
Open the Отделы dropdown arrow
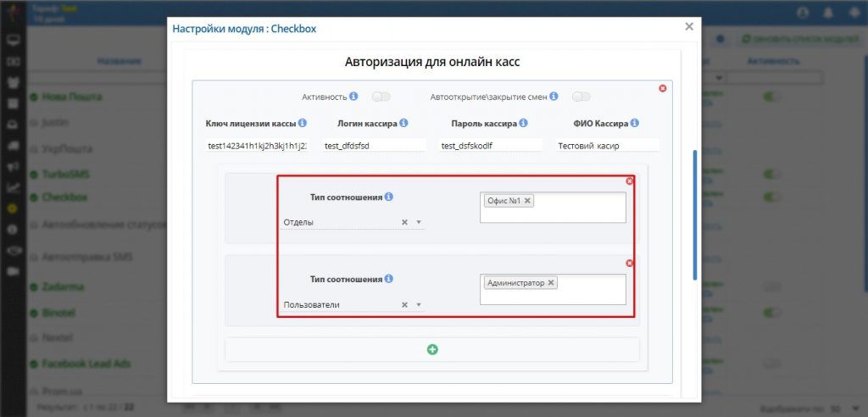419,222
